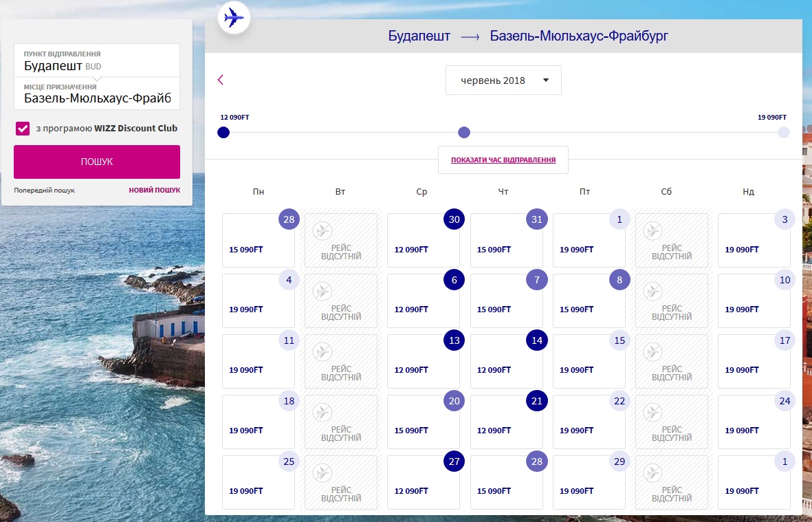Select the June 6 fare cell 12 090FT

pos(423,301)
